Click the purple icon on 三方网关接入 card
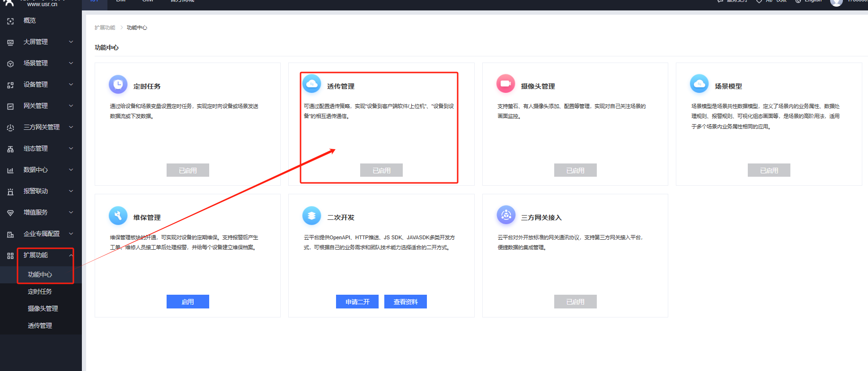 [x=506, y=216]
